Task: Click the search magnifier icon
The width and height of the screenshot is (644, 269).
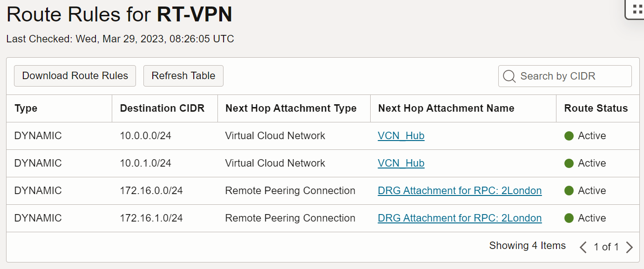Action: click(x=509, y=76)
